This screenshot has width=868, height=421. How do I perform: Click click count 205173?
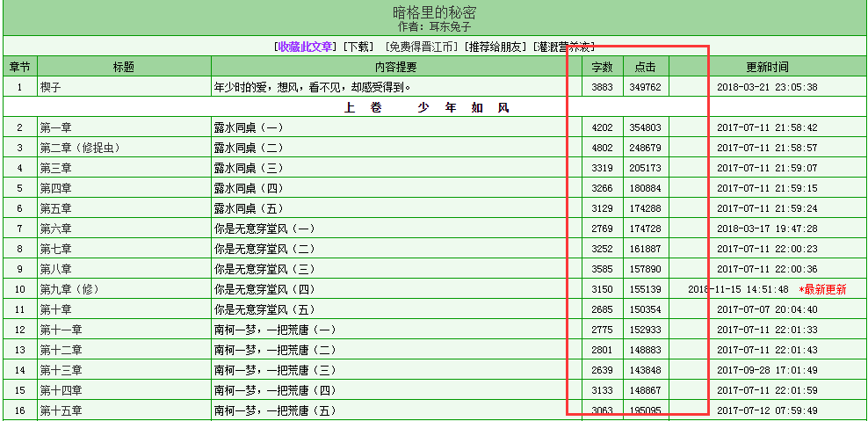(x=646, y=168)
